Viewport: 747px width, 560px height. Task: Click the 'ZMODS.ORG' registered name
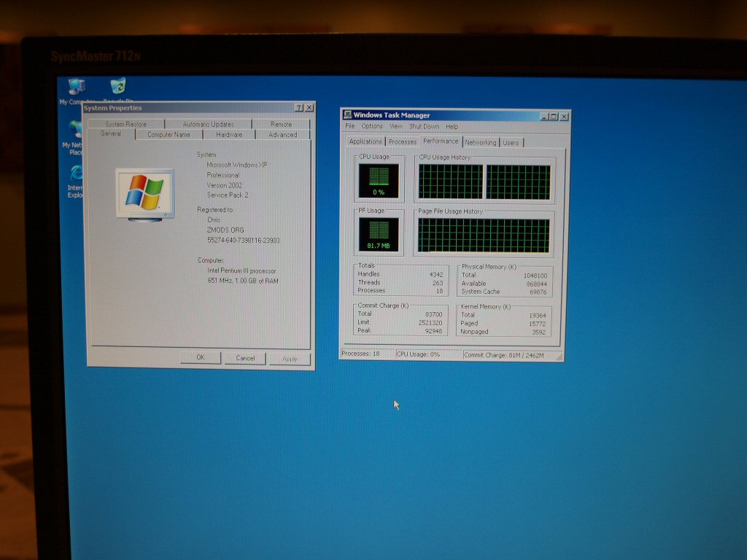[x=225, y=230]
